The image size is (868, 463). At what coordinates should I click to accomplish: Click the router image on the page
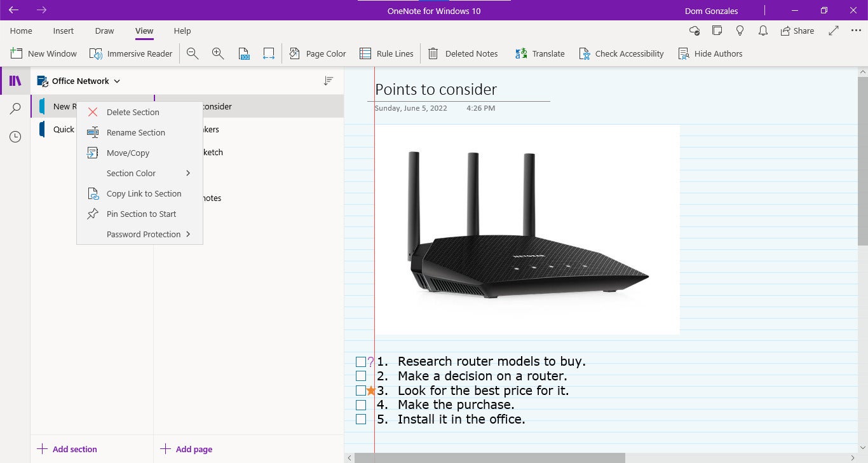[x=527, y=230]
